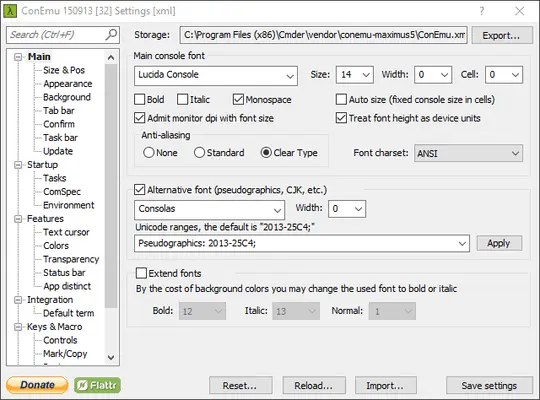Click the Flattr button
The image size is (540, 400).
coord(97,385)
